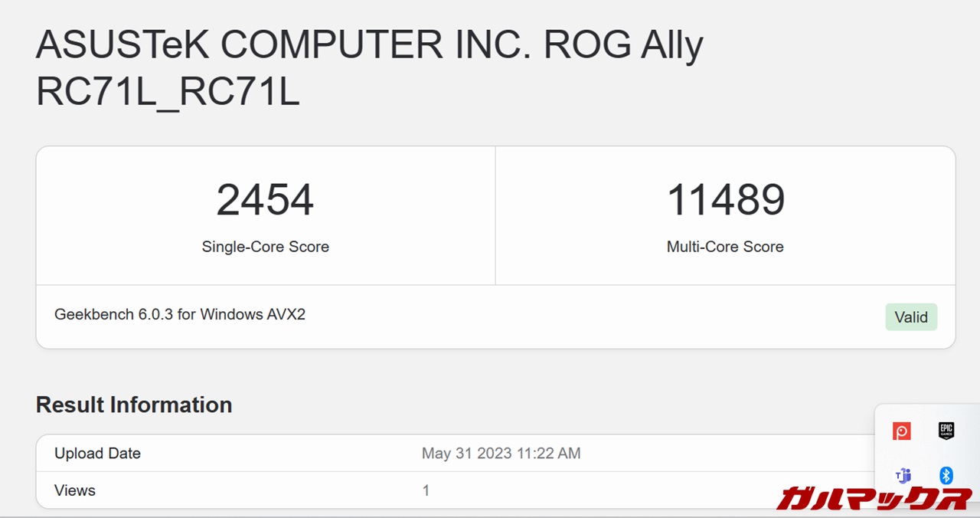The image size is (980, 518).
Task: Select the 2454 single-core score number
Action: 265,200
